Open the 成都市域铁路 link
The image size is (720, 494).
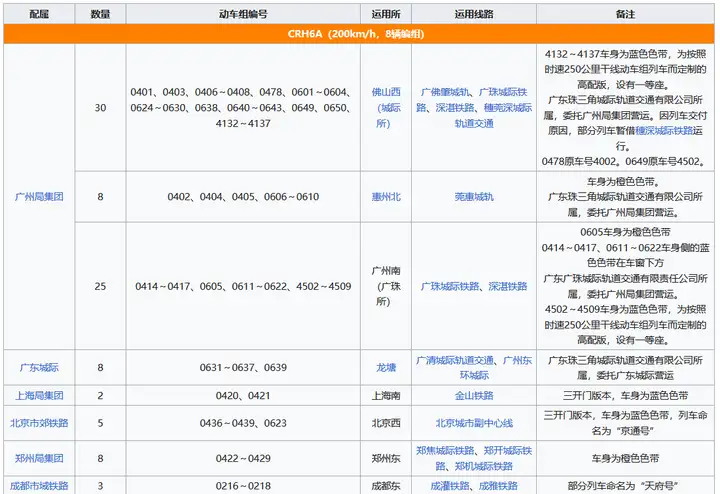[39, 486]
